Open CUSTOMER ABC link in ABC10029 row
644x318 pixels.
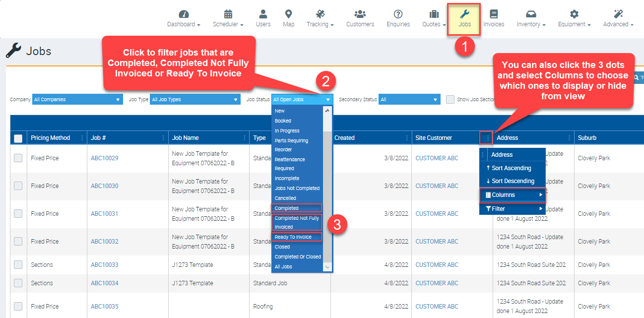pos(437,158)
